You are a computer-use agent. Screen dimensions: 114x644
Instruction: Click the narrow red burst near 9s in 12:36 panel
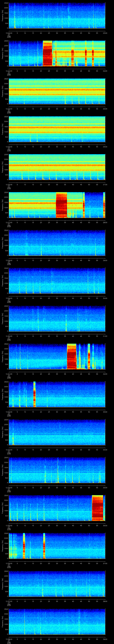point(24,546)
